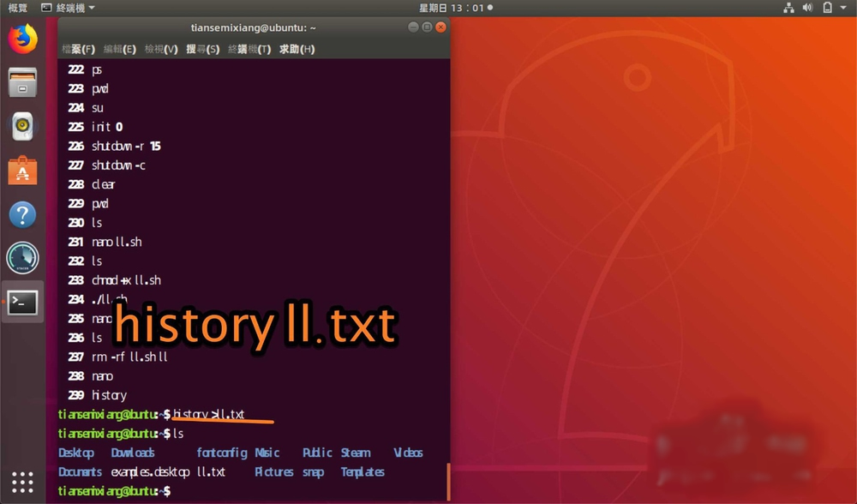Launch the Amazon compass icon in dock

(22, 257)
